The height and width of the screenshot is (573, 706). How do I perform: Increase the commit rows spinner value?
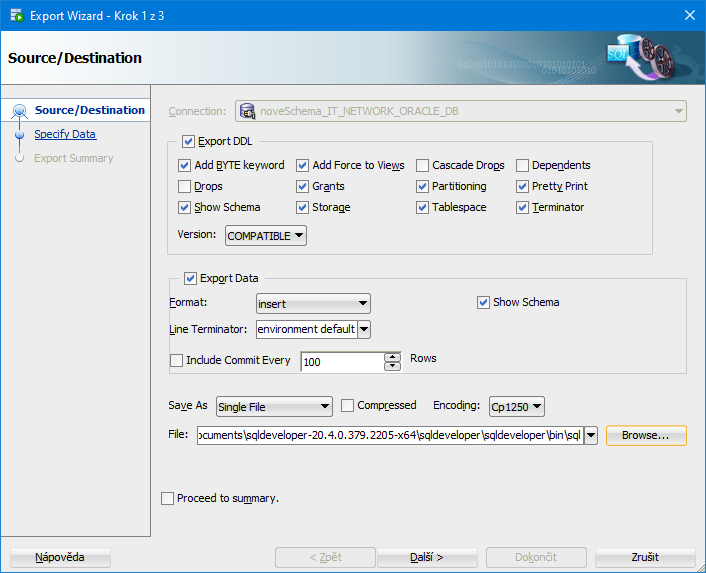[x=393, y=357]
